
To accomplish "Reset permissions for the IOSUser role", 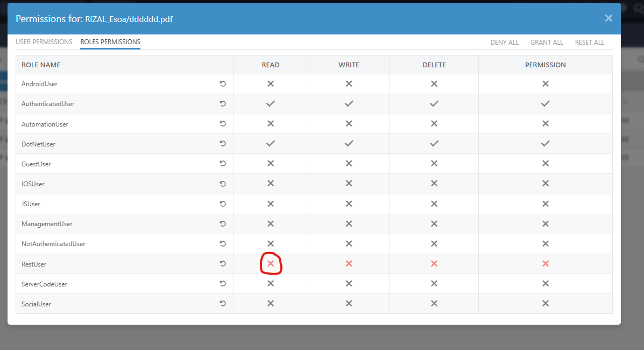I will click(223, 184).
